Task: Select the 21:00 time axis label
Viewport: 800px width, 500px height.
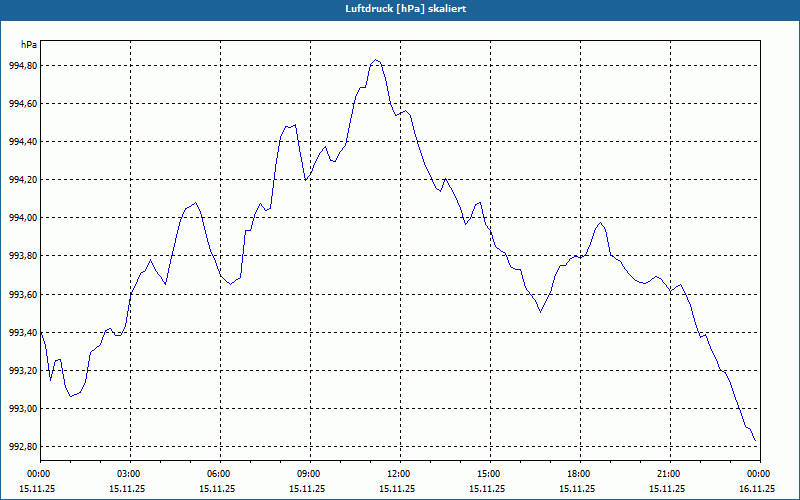Action: [670, 474]
